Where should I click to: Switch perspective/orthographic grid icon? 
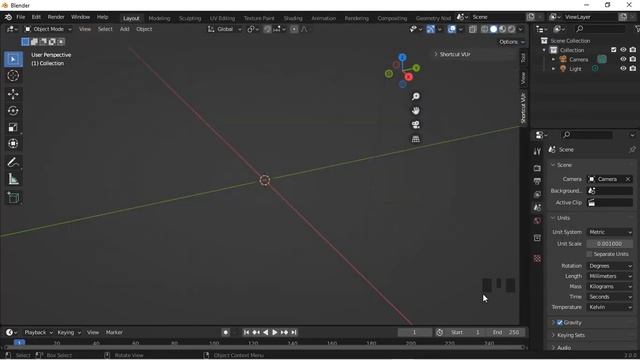416,139
